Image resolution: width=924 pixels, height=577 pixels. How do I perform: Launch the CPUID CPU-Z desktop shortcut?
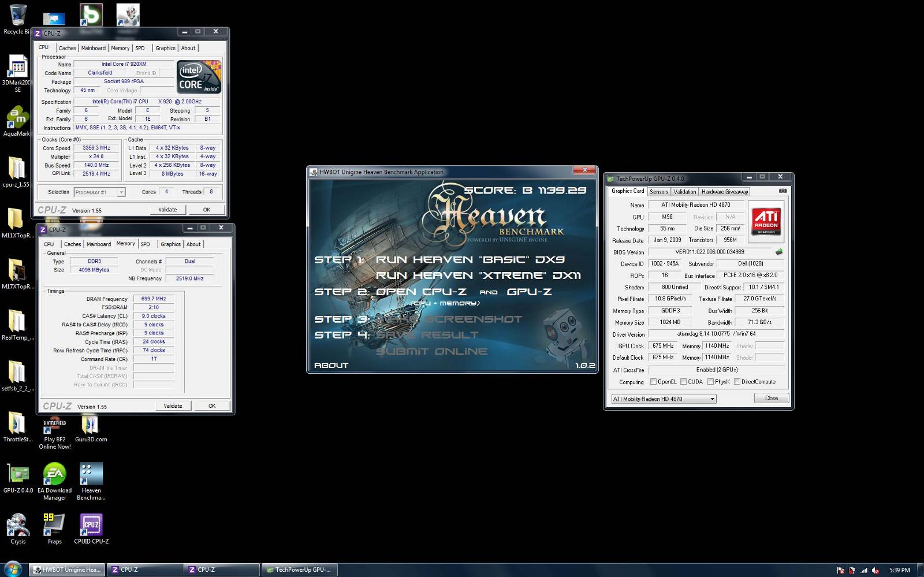[x=91, y=528]
